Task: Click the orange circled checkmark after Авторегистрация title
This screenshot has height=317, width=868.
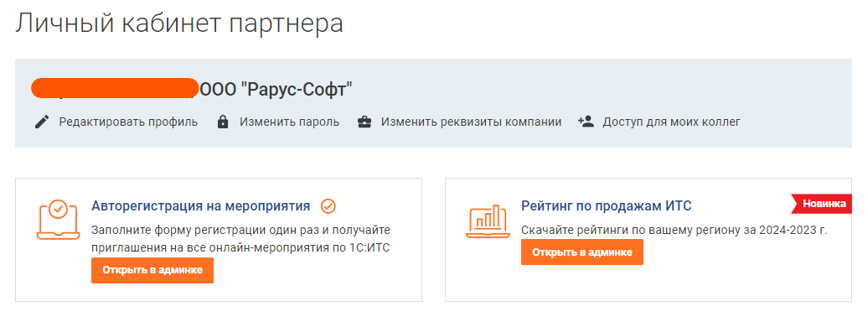Action: (x=328, y=206)
